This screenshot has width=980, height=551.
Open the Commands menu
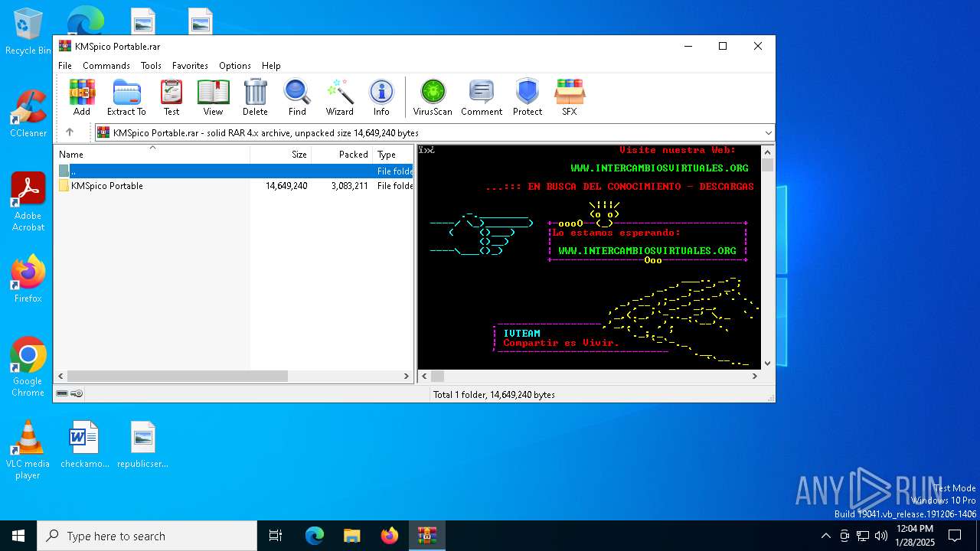point(106,66)
